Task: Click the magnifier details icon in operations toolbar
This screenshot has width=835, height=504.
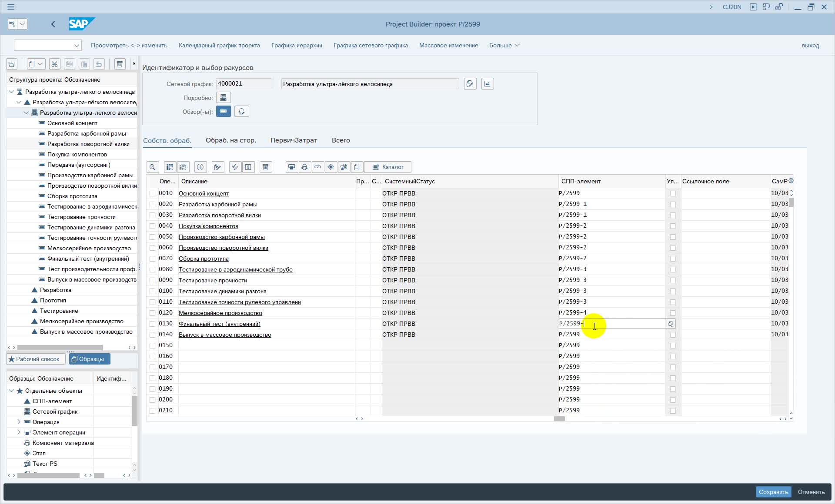Action: click(153, 167)
